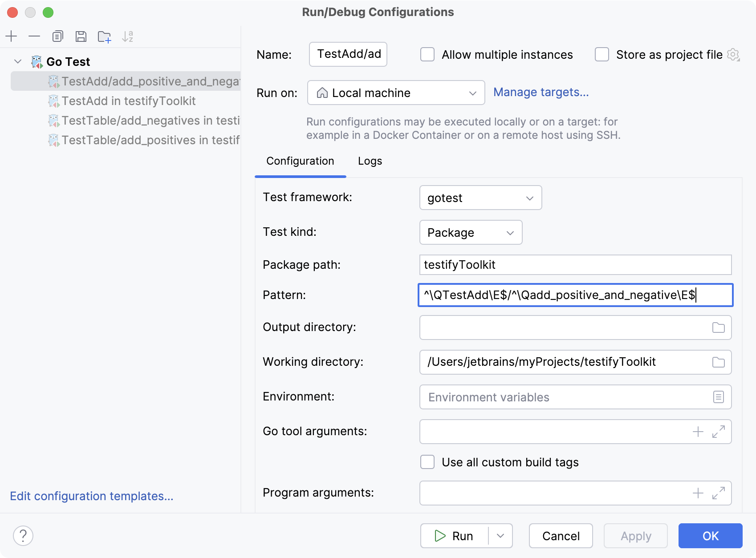Click the Remove Configuration minus icon
This screenshot has height=558, width=756.
pyautogui.click(x=34, y=36)
